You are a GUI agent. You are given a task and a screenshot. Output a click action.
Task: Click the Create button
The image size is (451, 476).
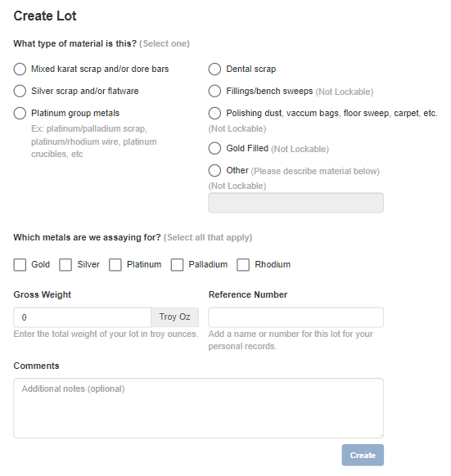(x=363, y=455)
